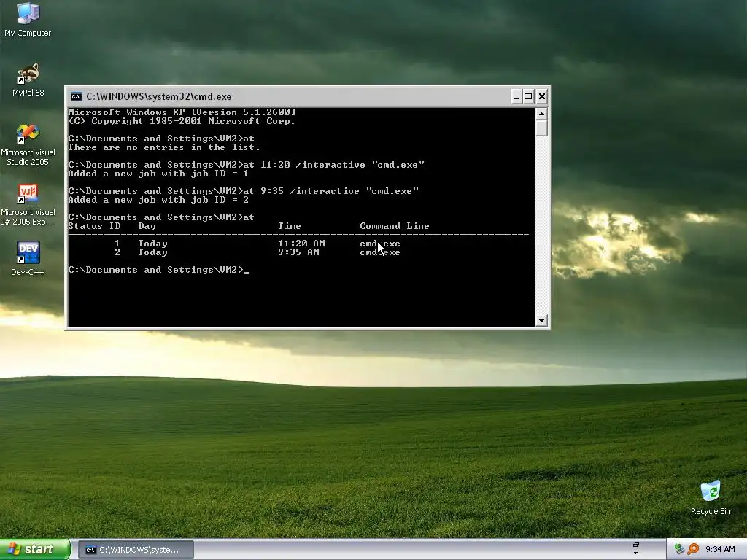
Task: Click the last command prompt line
Action: (158, 270)
